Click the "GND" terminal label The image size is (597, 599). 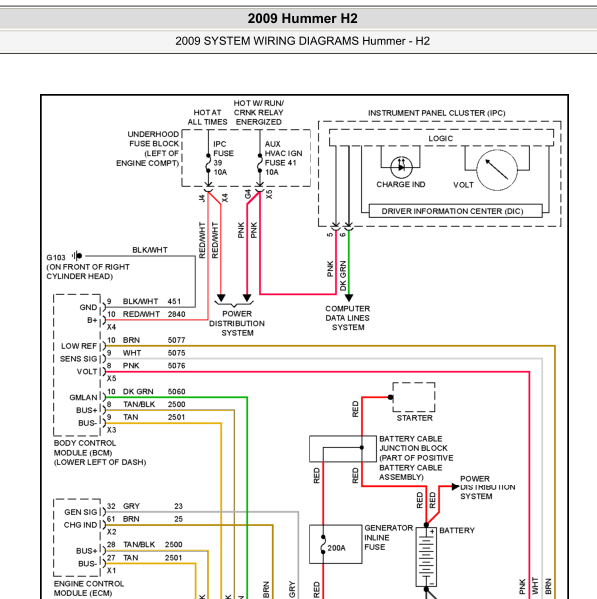pyautogui.click(x=88, y=307)
